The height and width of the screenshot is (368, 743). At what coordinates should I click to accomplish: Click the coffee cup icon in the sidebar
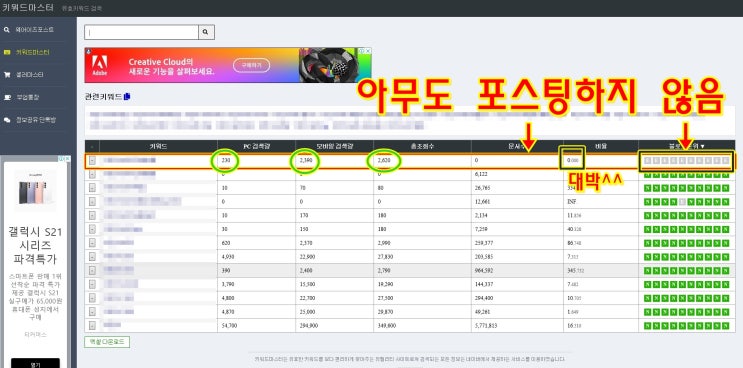tap(7, 97)
